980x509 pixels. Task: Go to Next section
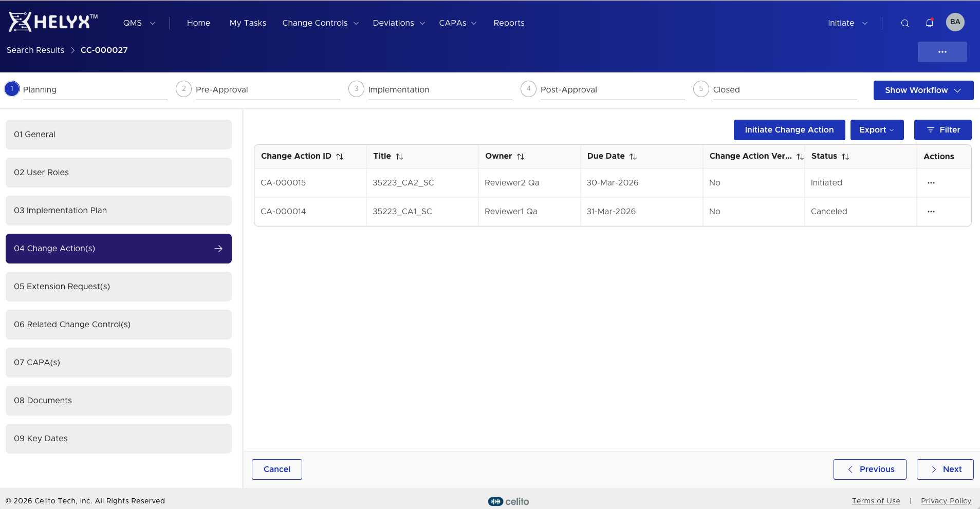(x=945, y=469)
